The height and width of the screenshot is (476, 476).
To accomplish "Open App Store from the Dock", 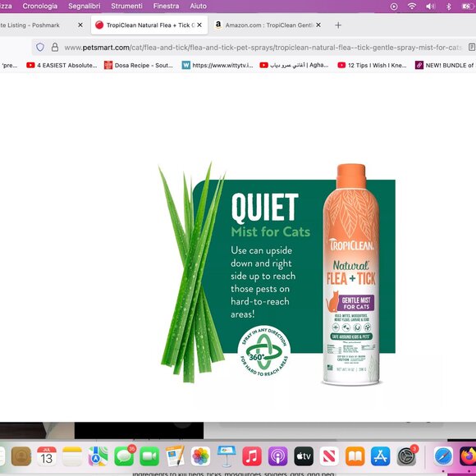I will click(380, 456).
